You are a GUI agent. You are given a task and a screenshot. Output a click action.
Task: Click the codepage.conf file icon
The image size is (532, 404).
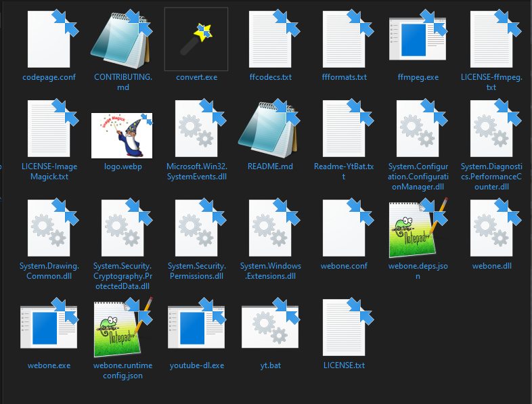(x=49, y=39)
